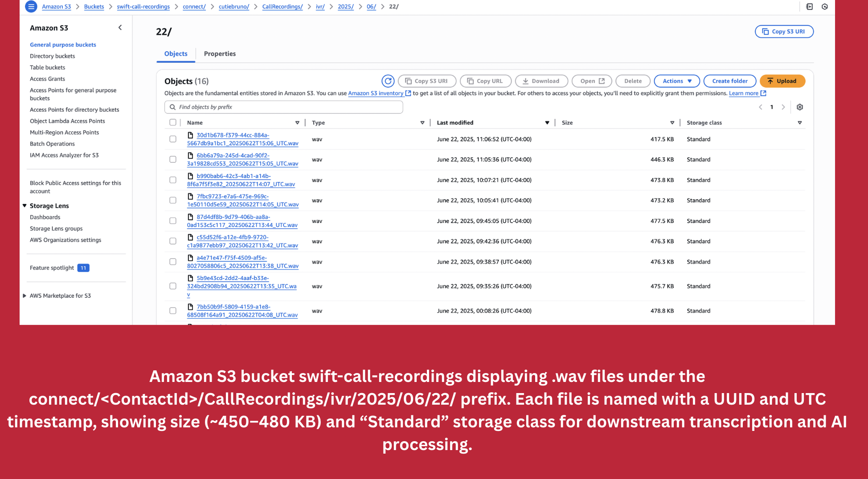Screen dimensions: 868x479
Task: Open the hamburger navigation menu icon
Action: pos(31,7)
